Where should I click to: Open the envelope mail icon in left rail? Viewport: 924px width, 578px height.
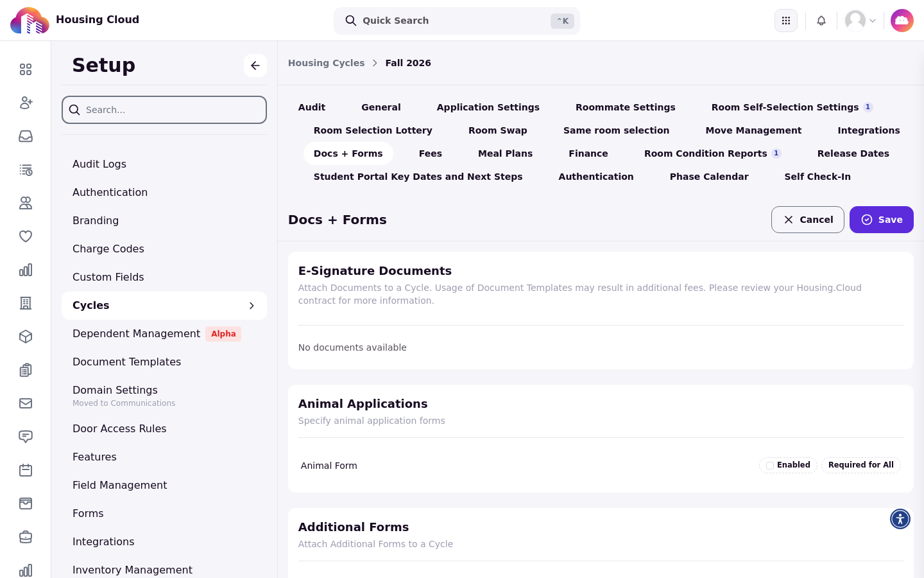26,403
